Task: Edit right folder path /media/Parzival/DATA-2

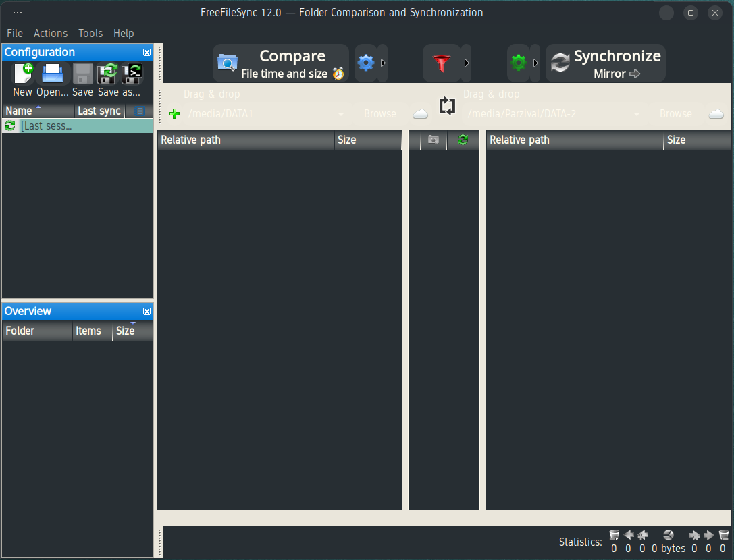Action: click(x=547, y=113)
